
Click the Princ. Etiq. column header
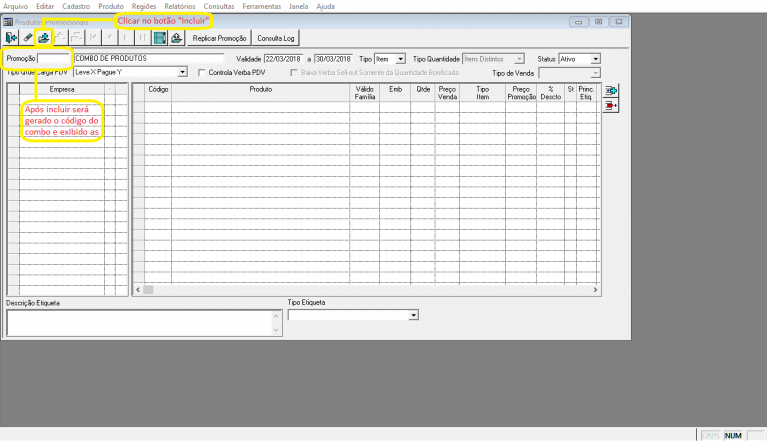pyautogui.click(x=587, y=93)
